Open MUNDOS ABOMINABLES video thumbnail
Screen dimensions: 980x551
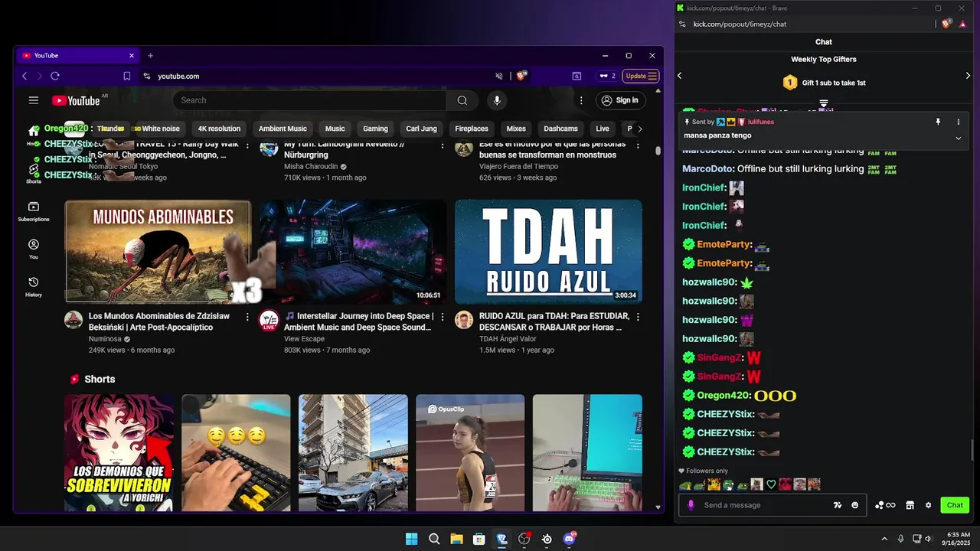click(158, 252)
